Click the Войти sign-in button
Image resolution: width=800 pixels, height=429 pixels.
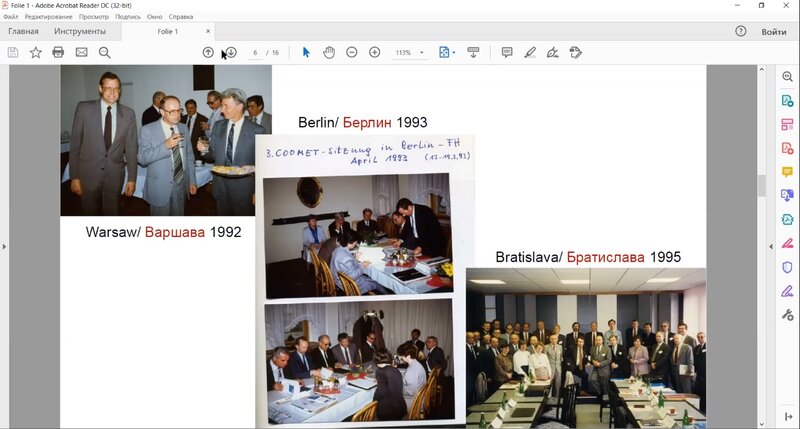pos(773,32)
